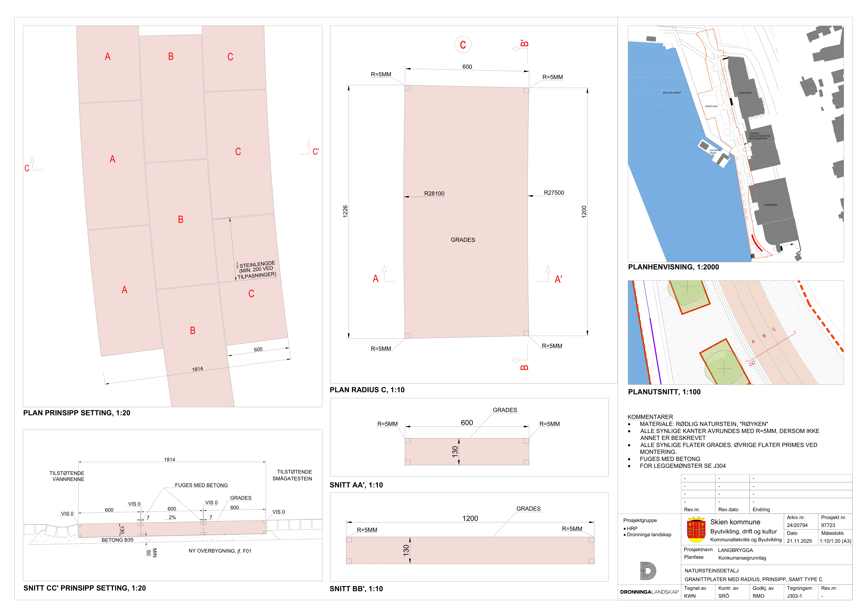Click the "LYKKE KAFÉ" map label
Screen dimensions: 868x614
745,93
